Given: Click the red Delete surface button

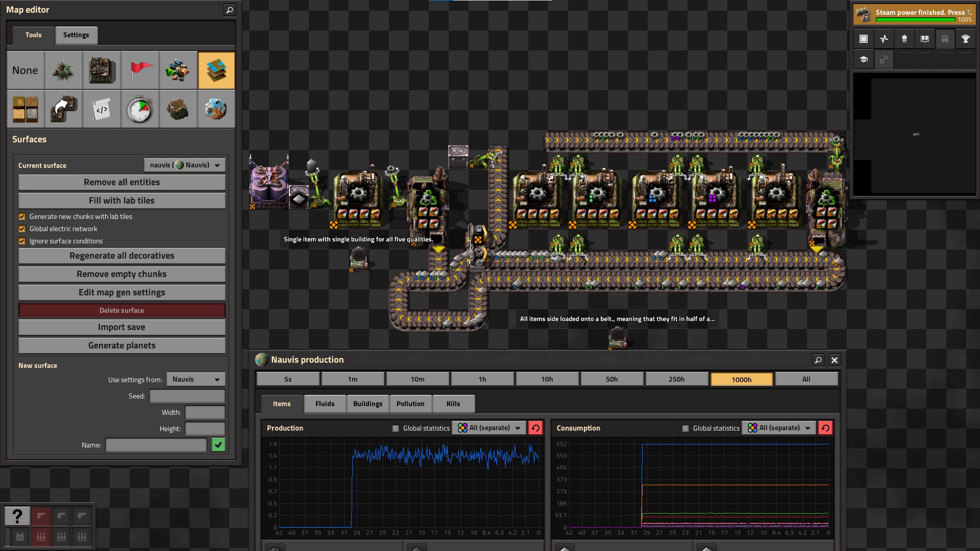Looking at the screenshot, I should [x=122, y=311].
